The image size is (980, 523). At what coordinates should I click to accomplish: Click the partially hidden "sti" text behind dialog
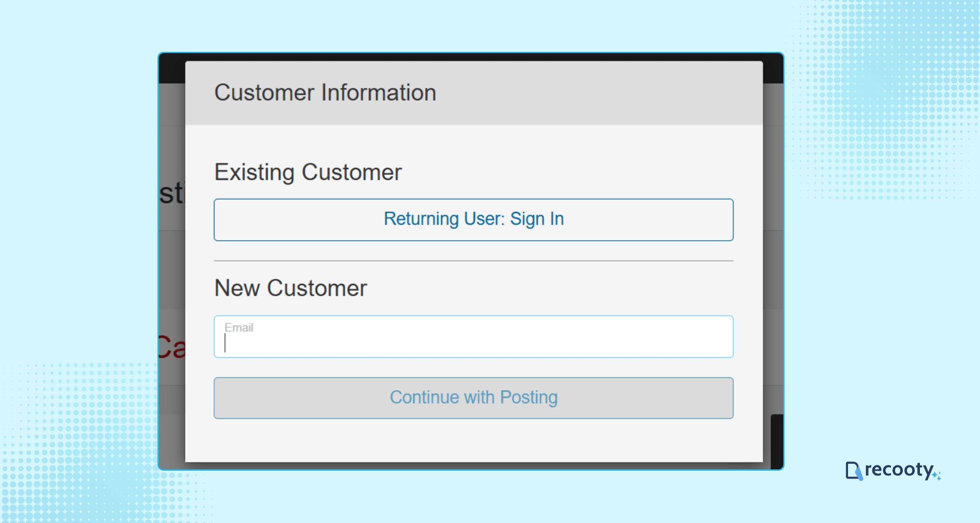coord(172,193)
